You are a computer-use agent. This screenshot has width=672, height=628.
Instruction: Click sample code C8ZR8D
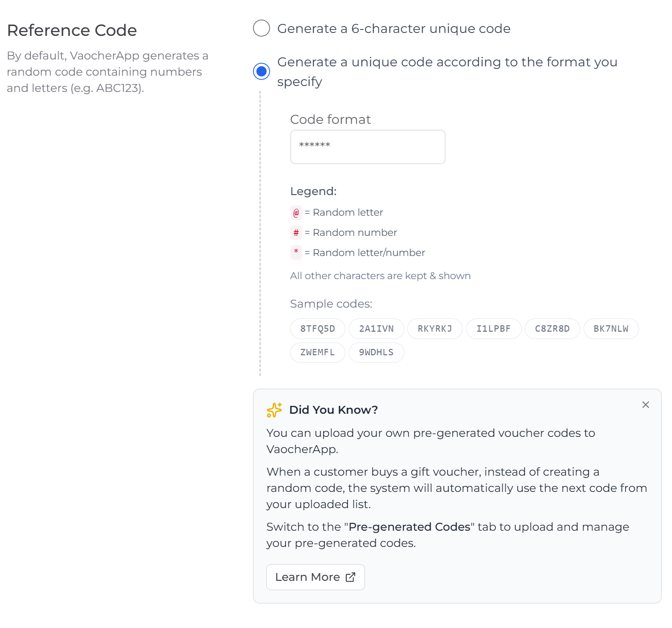coord(552,329)
